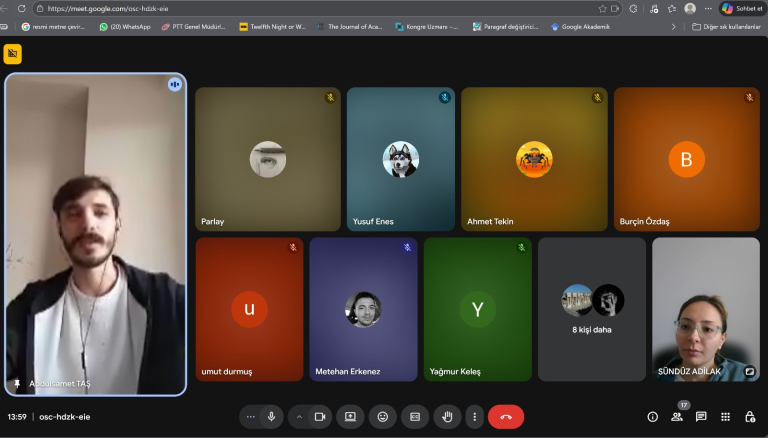The width and height of the screenshot is (768, 438).
Task: Select SÜNDÜZ ADİLAK's video tile
Action: (706, 309)
